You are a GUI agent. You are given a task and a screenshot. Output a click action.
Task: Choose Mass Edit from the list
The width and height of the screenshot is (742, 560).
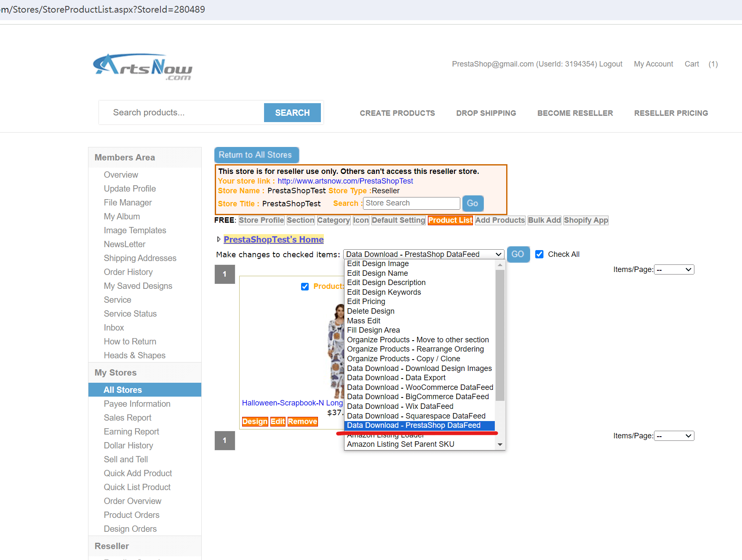(419, 321)
